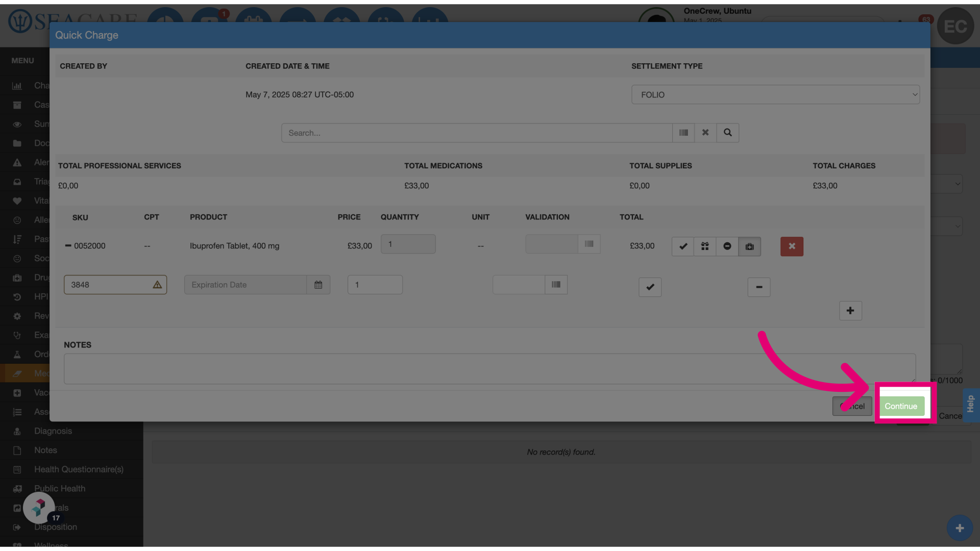Click the Expiration Date input field
This screenshot has height=551, width=980.
(x=246, y=285)
